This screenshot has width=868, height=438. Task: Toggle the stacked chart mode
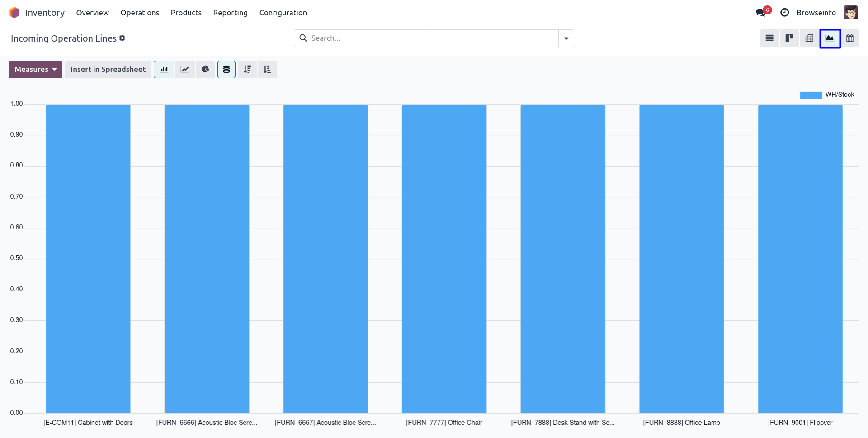click(x=226, y=70)
